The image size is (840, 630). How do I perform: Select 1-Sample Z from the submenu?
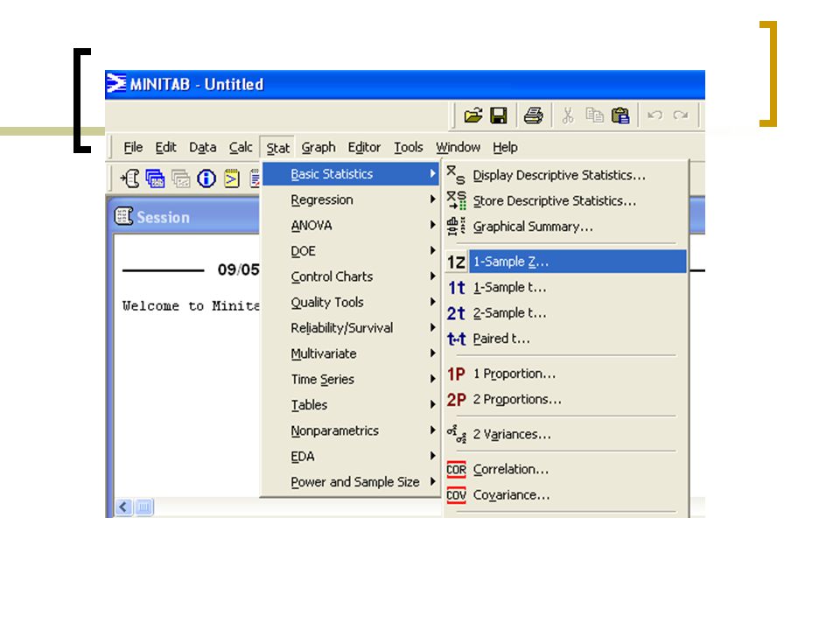[566, 262]
